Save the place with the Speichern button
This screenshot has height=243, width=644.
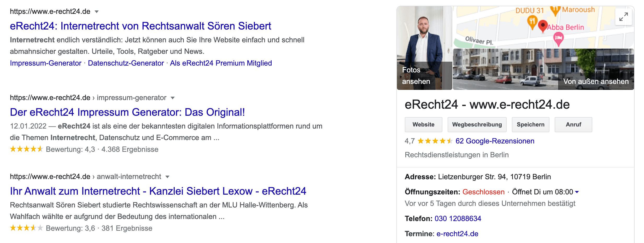[x=530, y=125]
